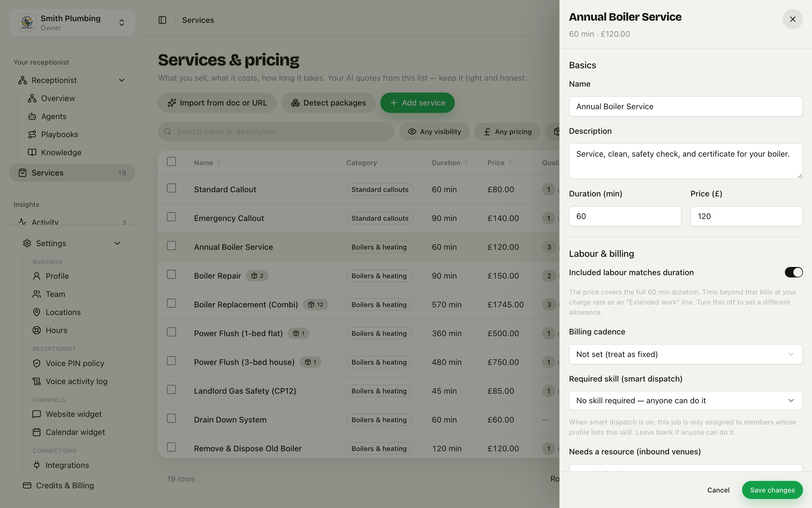Click Boiler Replacement package badge 12
This screenshot has height=508, width=812.
tap(315, 305)
